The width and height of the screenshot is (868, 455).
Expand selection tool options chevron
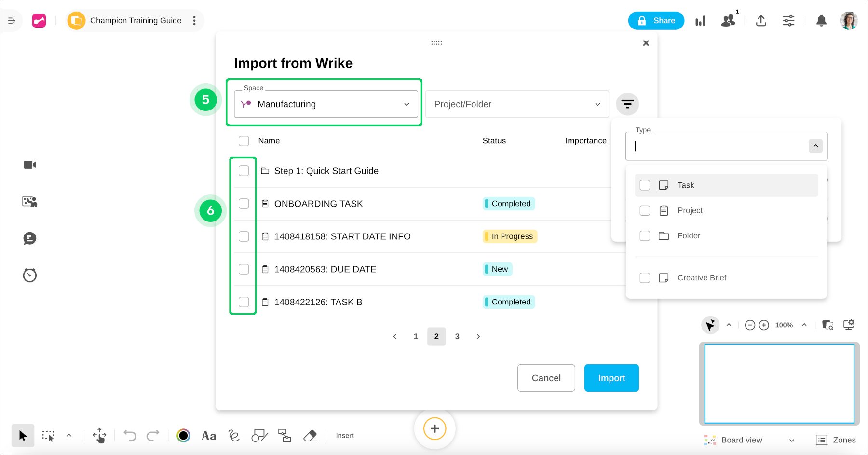[69, 435]
